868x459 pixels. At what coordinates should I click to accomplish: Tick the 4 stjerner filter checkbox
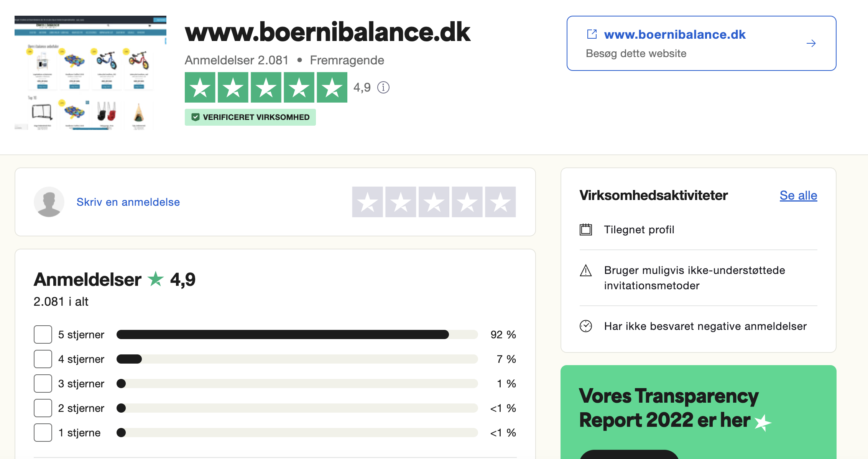click(43, 359)
